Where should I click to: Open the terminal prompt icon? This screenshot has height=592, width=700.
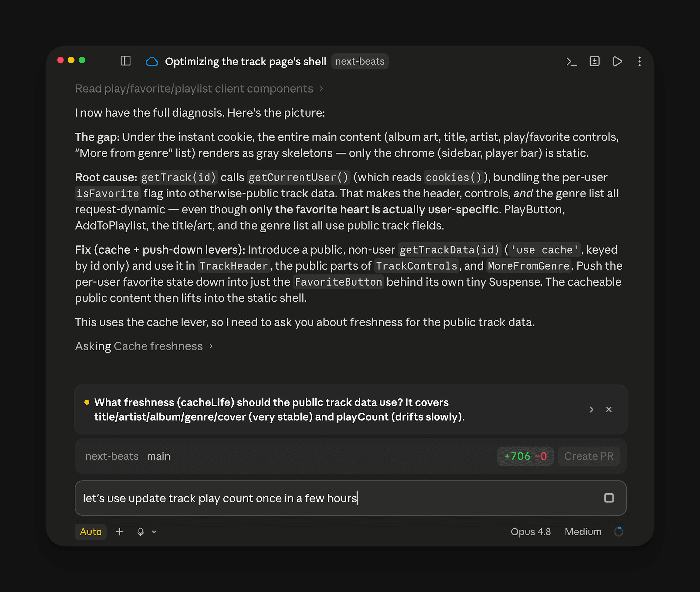572,61
